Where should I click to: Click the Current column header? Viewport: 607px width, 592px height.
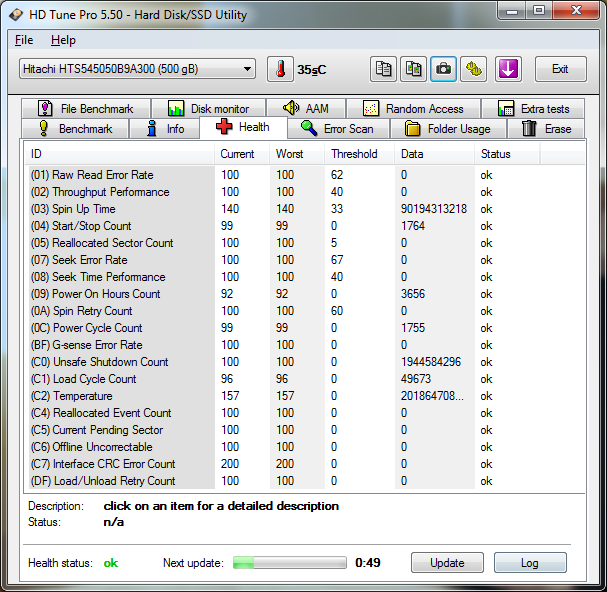click(x=242, y=154)
